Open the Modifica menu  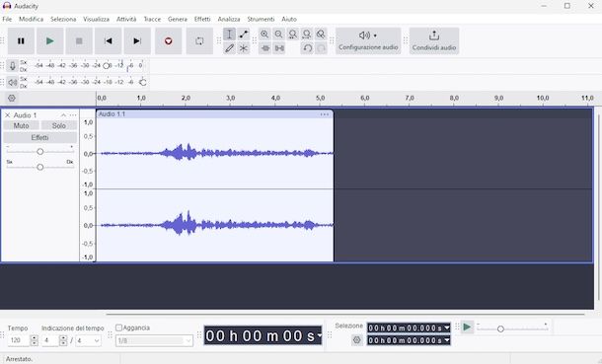[32, 19]
